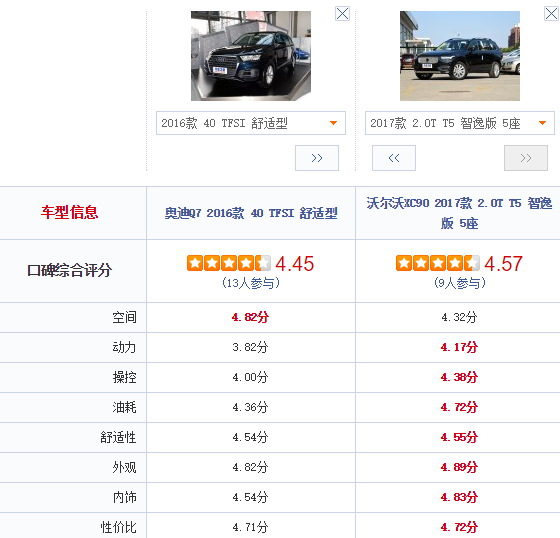Screen dimensions: 560x538
Task: Open the Audi Q7 car photo
Action: tap(251, 56)
